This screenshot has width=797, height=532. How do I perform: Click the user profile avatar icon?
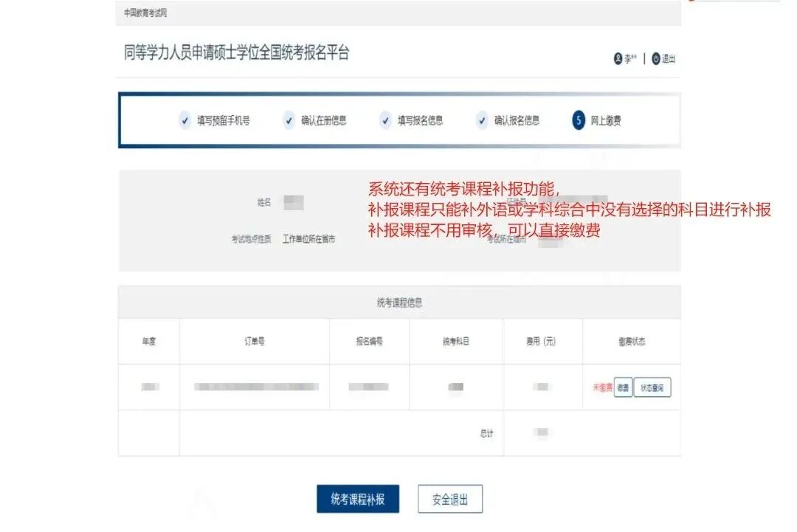(620, 58)
